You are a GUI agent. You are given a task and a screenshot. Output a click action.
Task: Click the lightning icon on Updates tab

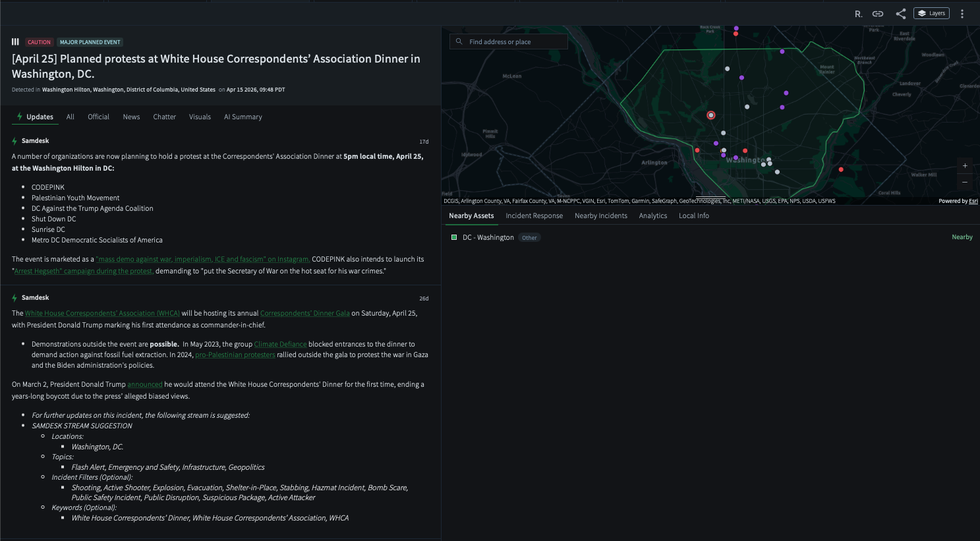(x=20, y=117)
